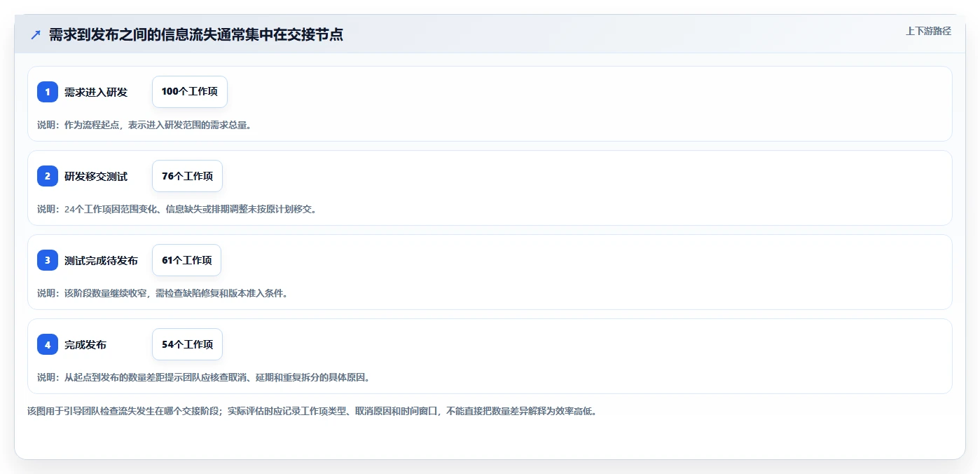Click the 研发移交测试 stage name

point(96,176)
